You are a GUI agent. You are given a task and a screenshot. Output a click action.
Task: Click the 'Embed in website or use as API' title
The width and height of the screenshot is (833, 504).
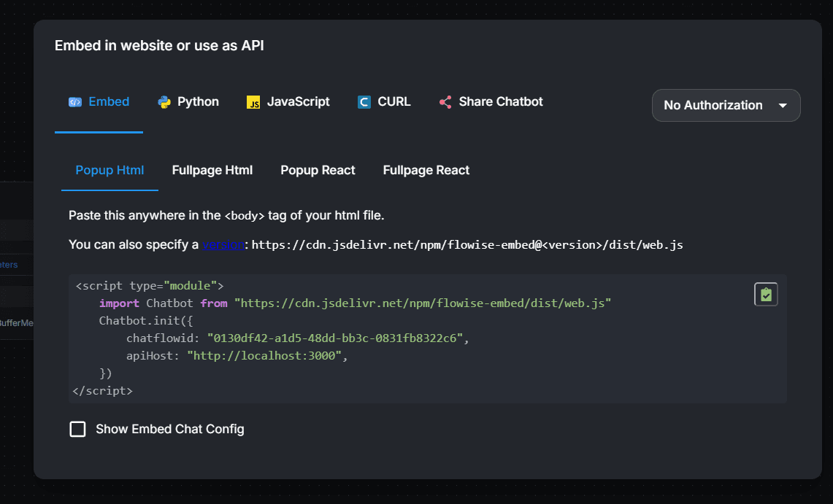(159, 46)
